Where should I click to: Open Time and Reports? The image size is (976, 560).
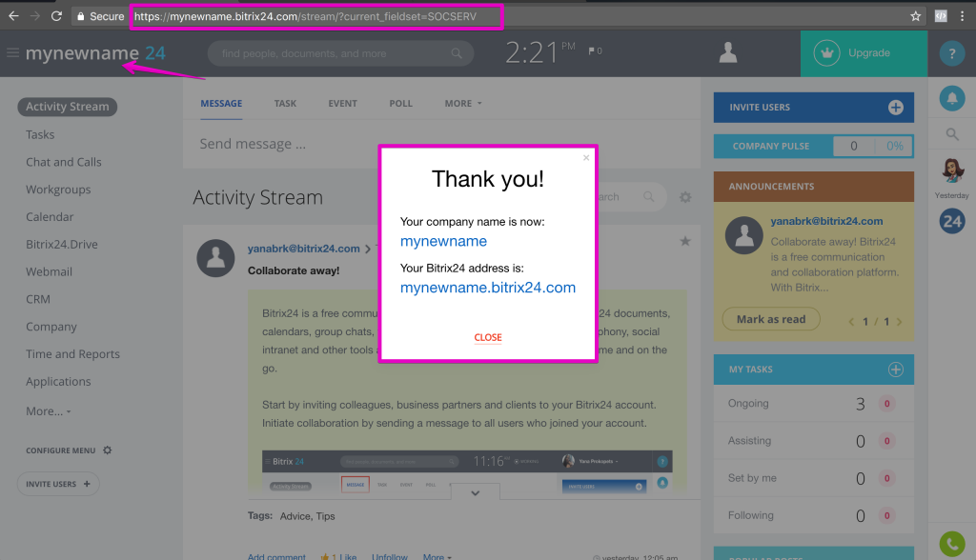72,353
